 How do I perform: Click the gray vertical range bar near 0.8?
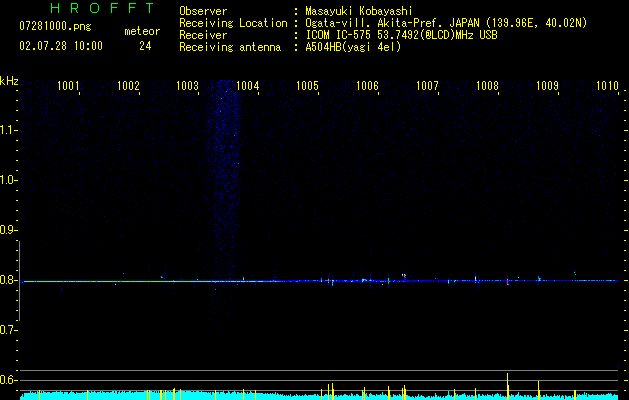(x=20, y=281)
